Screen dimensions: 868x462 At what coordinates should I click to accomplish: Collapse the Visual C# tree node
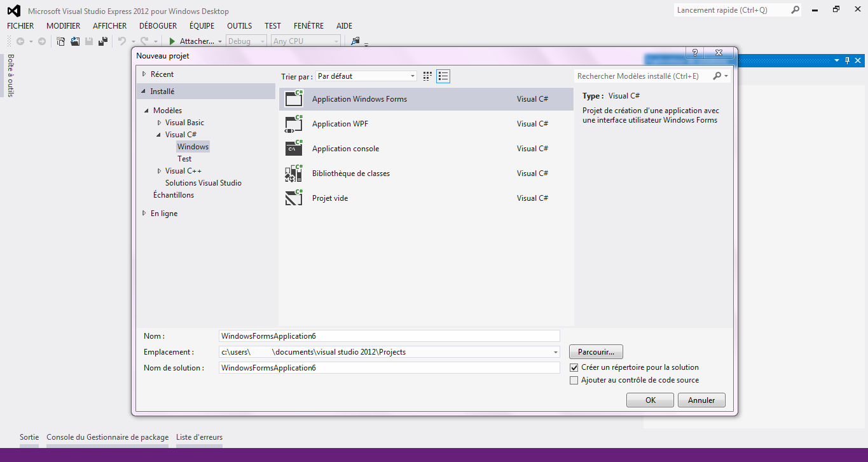(159, 135)
